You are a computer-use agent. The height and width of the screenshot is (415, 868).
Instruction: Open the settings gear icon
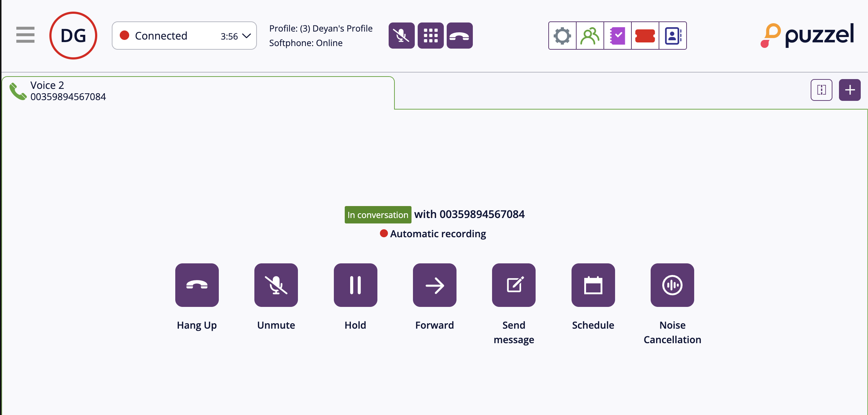pyautogui.click(x=562, y=36)
